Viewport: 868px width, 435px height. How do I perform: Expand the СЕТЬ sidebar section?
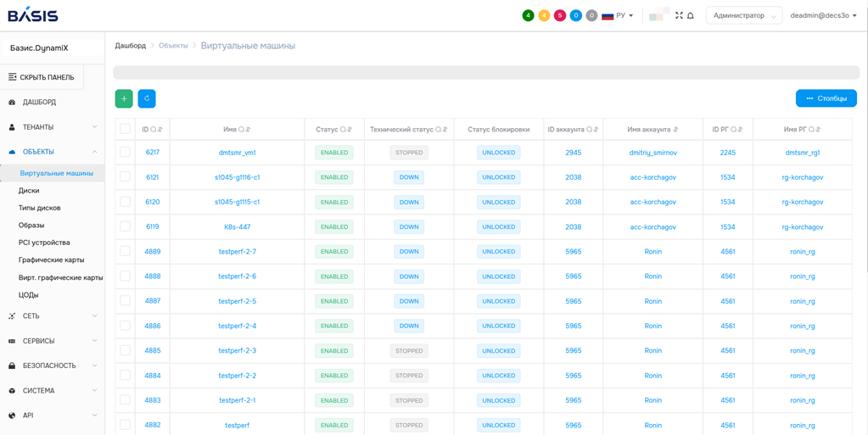coord(53,316)
